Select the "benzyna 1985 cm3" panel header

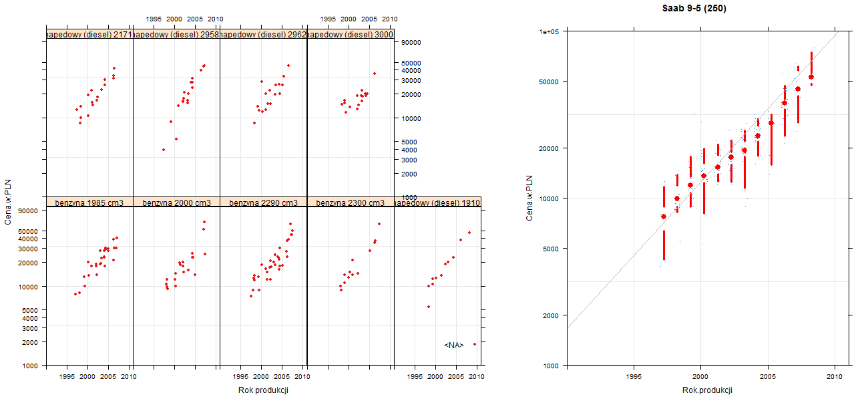click(89, 202)
